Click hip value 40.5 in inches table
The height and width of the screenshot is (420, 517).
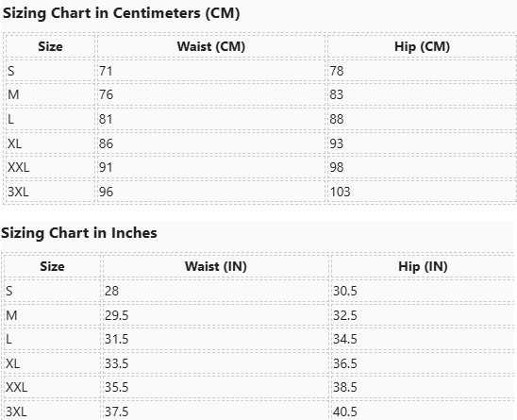pos(345,412)
